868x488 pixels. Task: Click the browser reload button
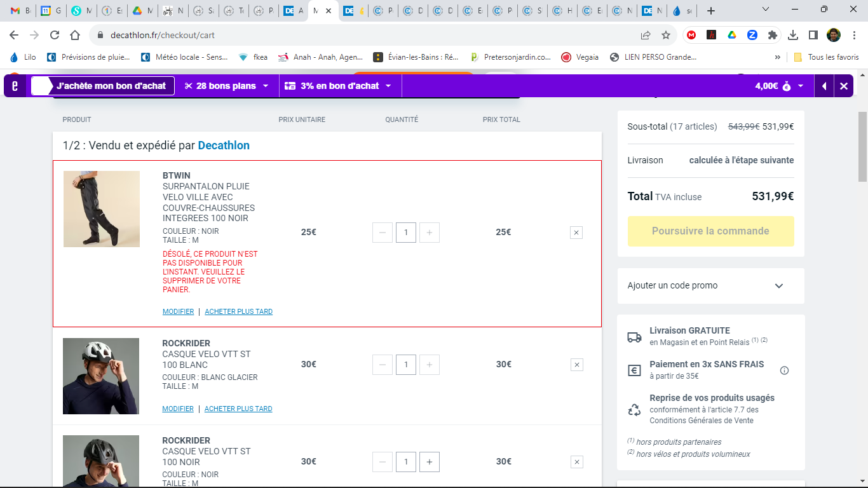click(x=55, y=35)
